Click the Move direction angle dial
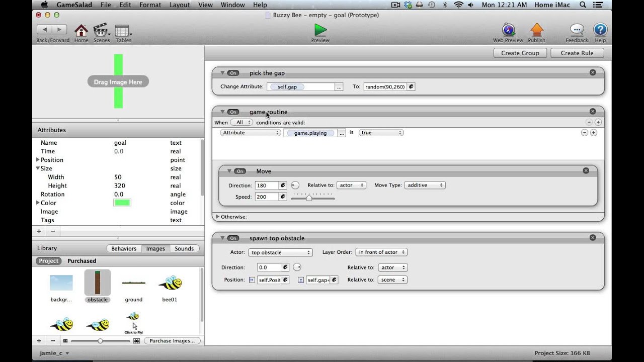This screenshot has width=644, height=362. 295,185
